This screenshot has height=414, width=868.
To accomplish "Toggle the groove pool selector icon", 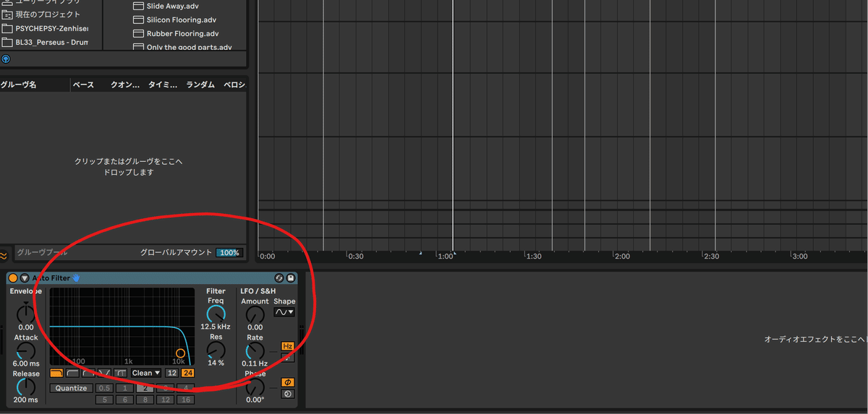I will (x=4, y=254).
